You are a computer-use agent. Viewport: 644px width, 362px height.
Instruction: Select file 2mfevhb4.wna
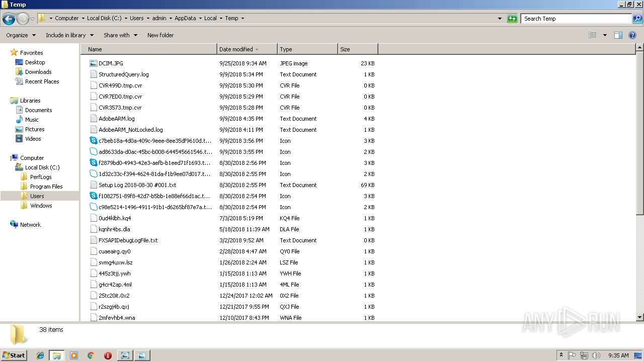coord(117,318)
